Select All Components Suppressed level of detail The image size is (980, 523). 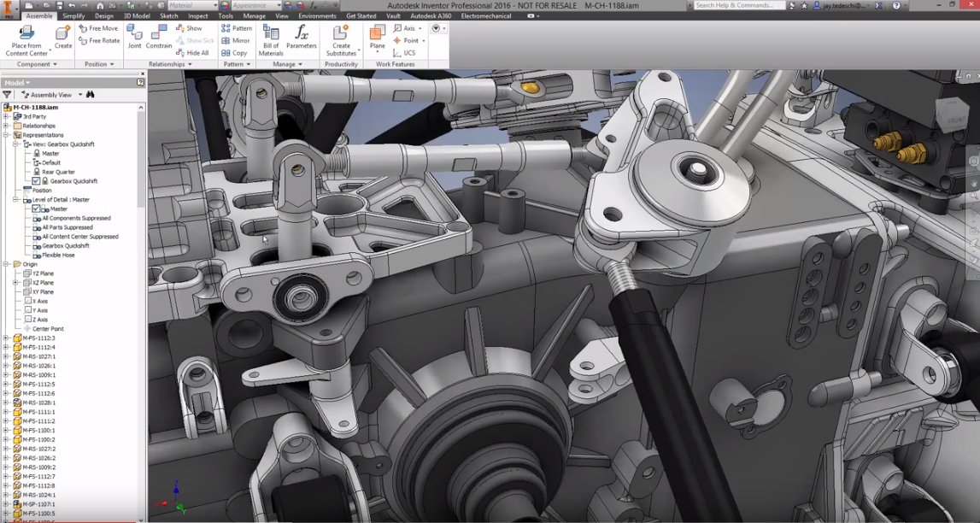[76, 219]
